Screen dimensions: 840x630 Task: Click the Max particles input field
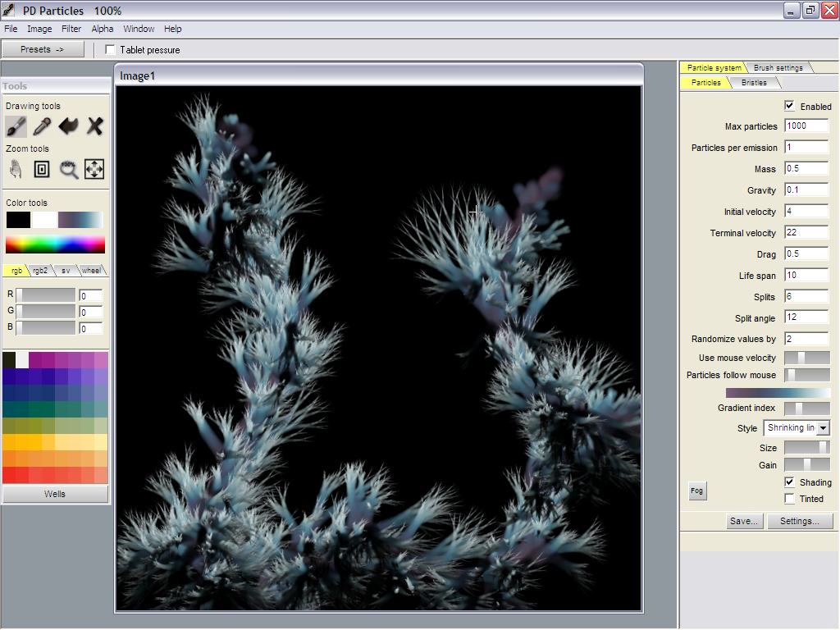[806, 126]
